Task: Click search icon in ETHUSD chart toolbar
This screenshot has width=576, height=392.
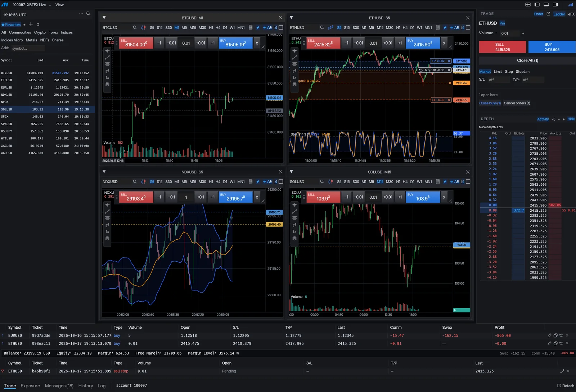Action: (322, 27)
